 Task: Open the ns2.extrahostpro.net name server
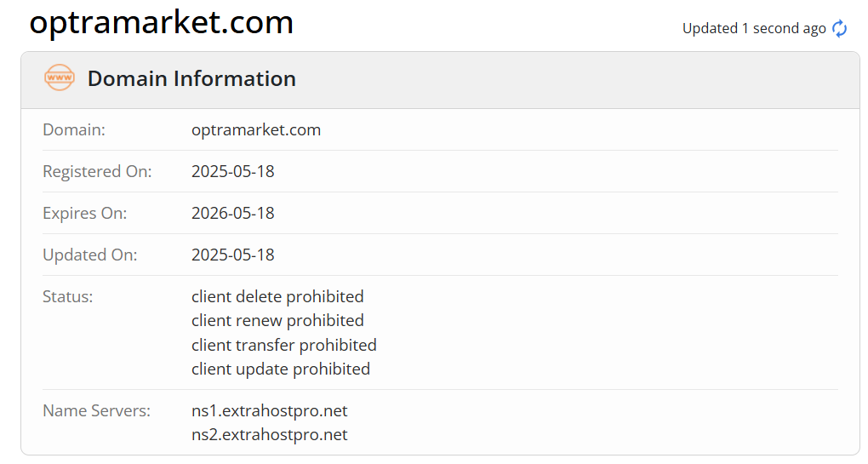click(269, 435)
